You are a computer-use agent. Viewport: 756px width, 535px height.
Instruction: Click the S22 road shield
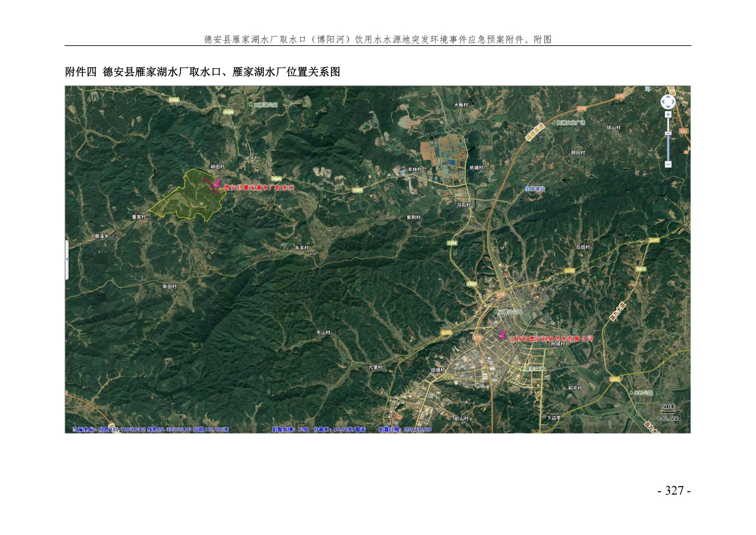(x=684, y=131)
